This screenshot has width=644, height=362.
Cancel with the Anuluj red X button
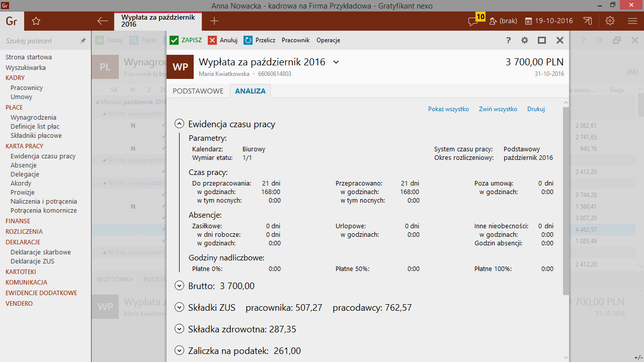[222, 40]
